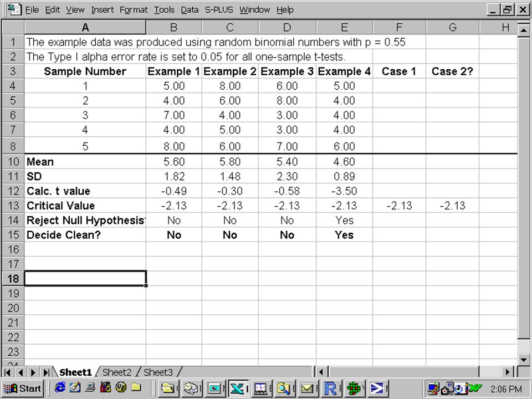This screenshot has height=399, width=532.
Task: Launch Internet Explorer from quick launch
Action: (x=60, y=387)
